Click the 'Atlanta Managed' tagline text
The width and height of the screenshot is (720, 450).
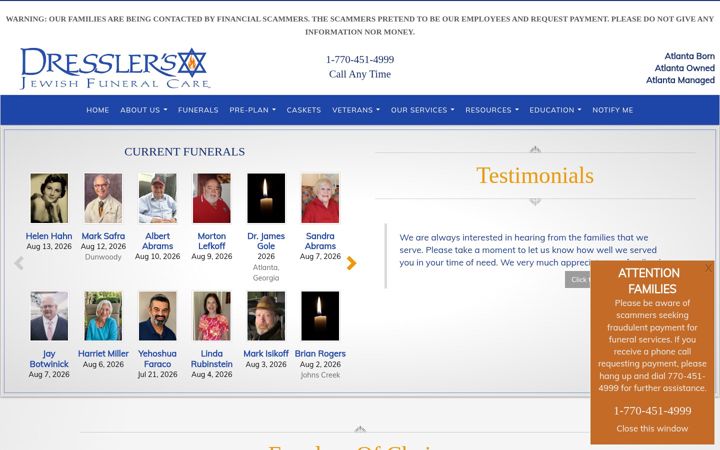point(680,80)
